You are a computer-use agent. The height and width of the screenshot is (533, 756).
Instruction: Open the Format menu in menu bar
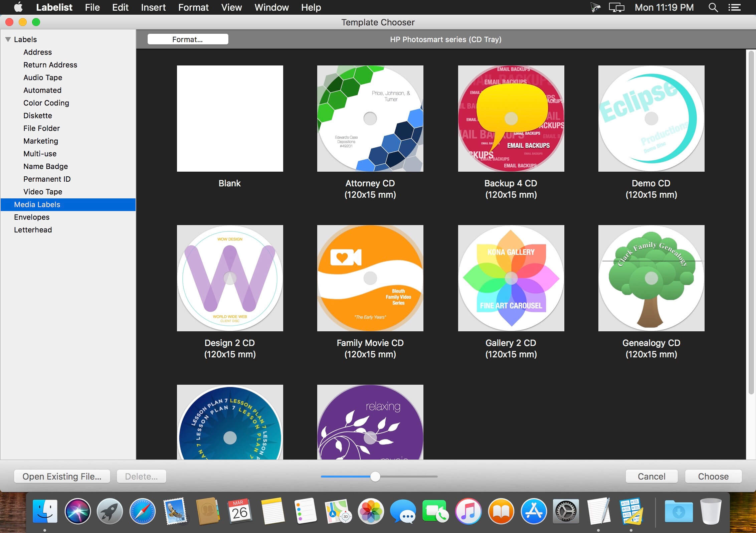click(193, 7)
